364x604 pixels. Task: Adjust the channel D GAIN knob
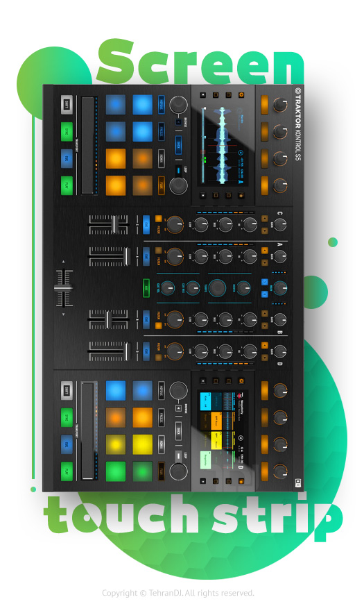[279, 351]
